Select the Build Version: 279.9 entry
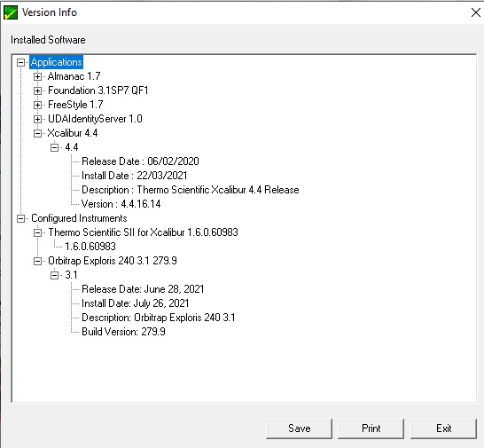This screenshot has width=484, height=448. tap(123, 332)
